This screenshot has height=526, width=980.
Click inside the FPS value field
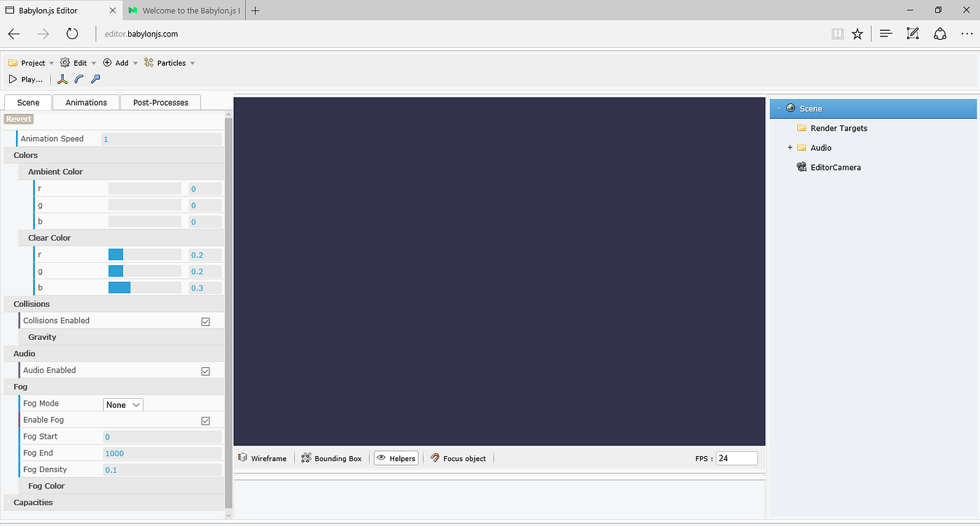coord(735,458)
